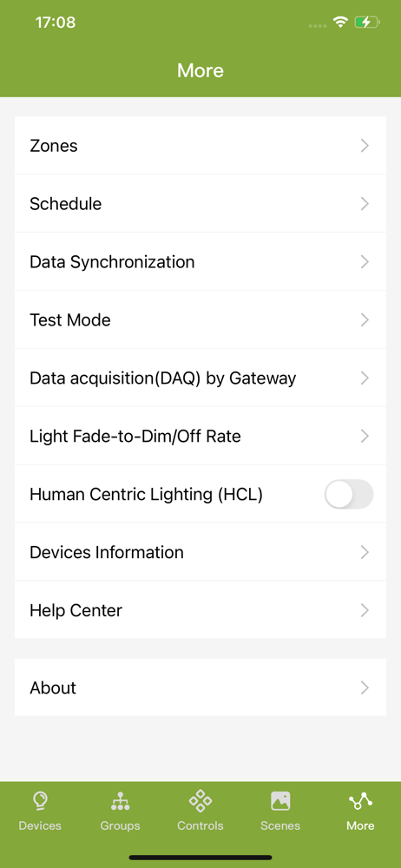Viewport: 401px width, 868px height.
Task: Tap the battery charging icon
Action: click(367, 23)
